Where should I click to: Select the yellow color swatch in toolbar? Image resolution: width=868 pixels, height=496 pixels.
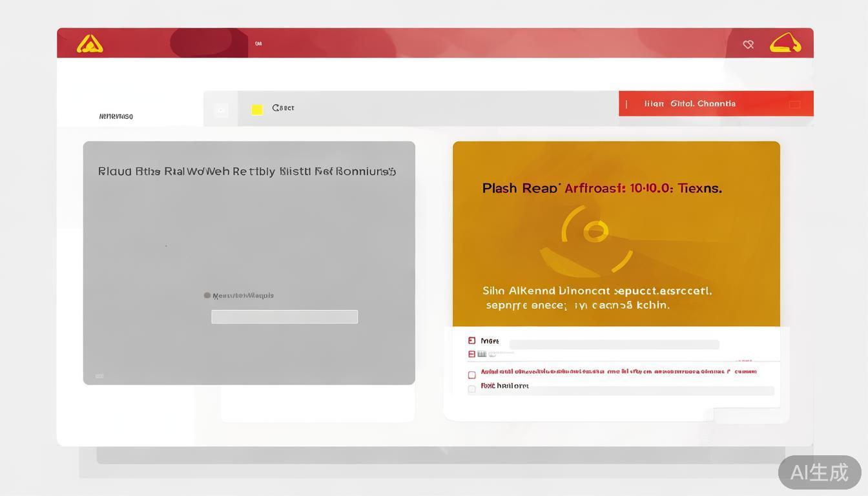tap(256, 110)
